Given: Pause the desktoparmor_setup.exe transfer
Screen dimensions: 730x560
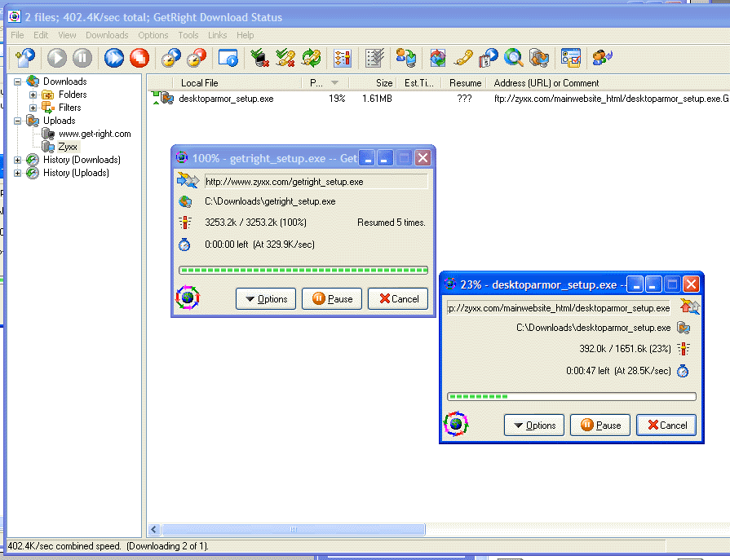Looking at the screenshot, I should 600,426.
